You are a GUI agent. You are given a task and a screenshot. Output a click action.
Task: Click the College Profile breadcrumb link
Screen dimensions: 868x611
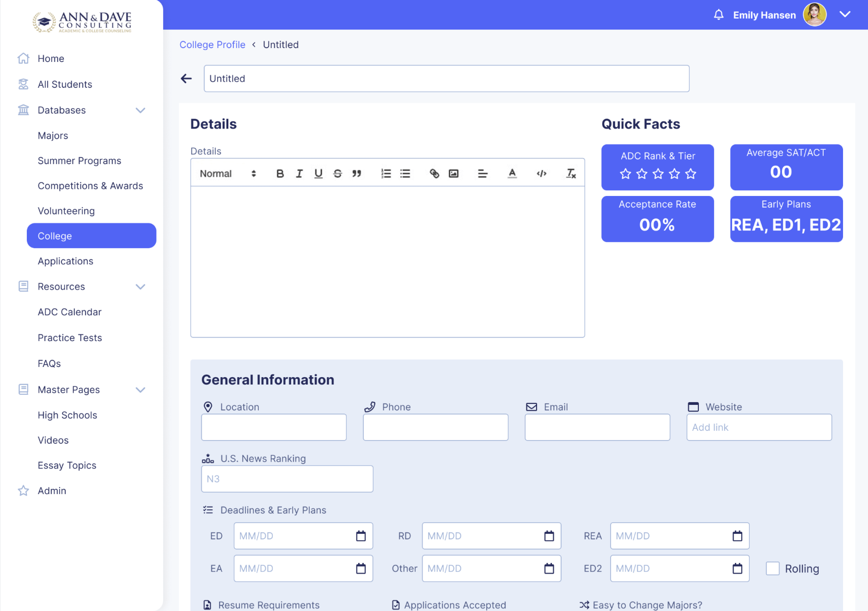coord(212,45)
